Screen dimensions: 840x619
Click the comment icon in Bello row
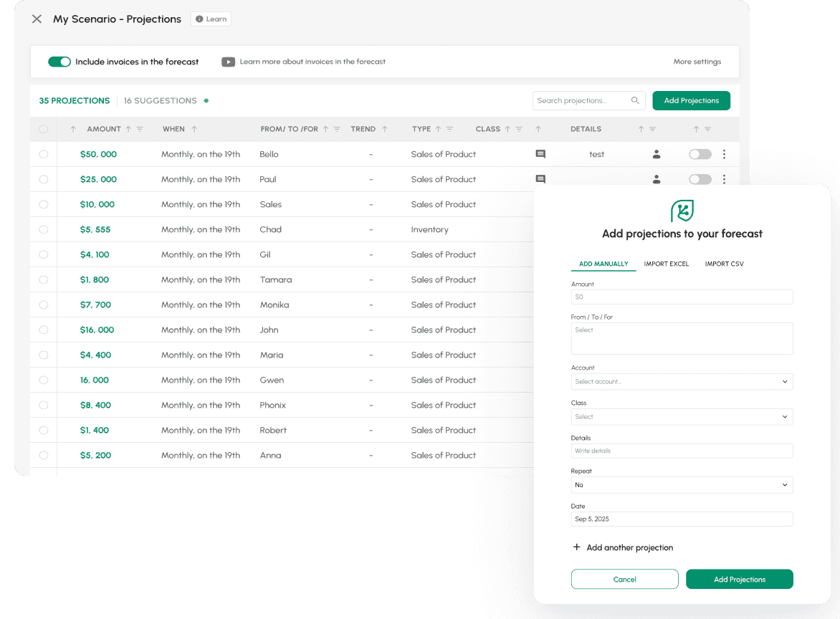[x=540, y=154]
